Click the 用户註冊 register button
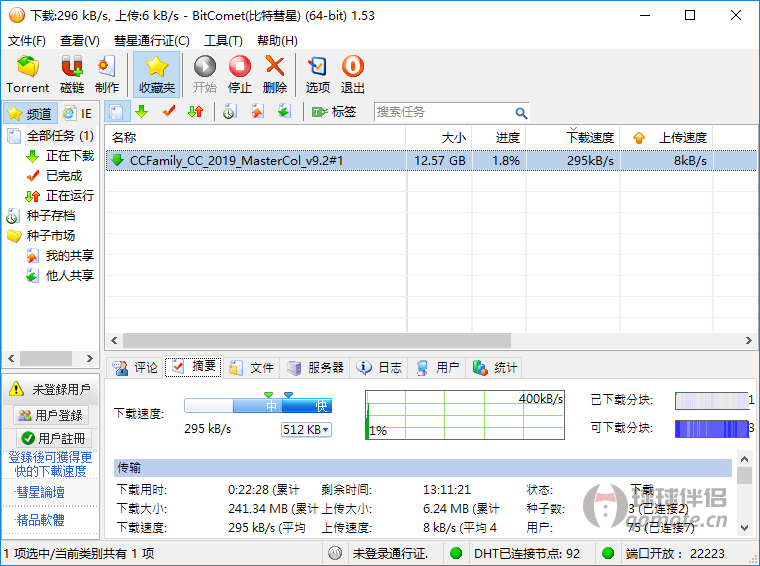The image size is (760, 566). [x=51, y=438]
